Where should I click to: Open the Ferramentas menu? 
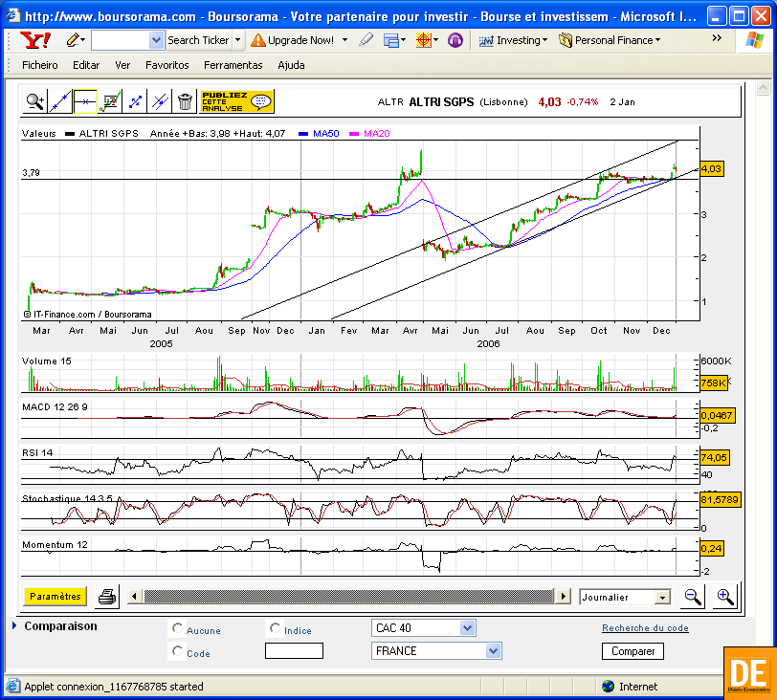(x=233, y=65)
